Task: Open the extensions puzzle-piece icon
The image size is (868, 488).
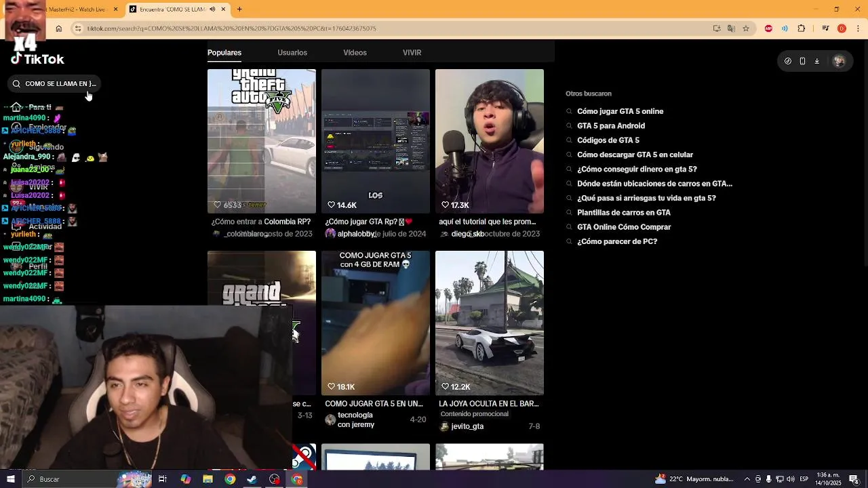Action: tap(802, 28)
